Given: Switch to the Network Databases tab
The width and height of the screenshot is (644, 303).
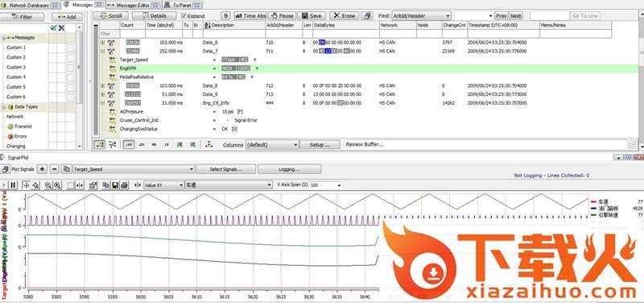Looking at the screenshot, I should click(x=31, y=5).
